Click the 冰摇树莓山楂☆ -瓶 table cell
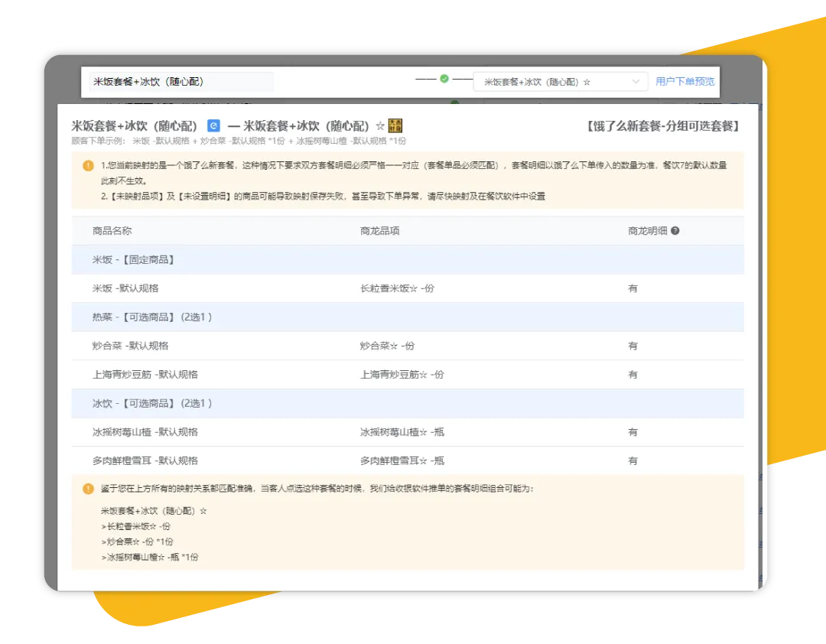 (x=402, y=432)
